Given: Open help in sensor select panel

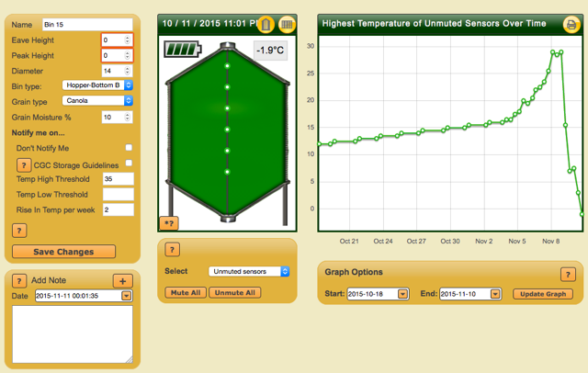Looking at the screenshot, I should [x=172, y=249].
